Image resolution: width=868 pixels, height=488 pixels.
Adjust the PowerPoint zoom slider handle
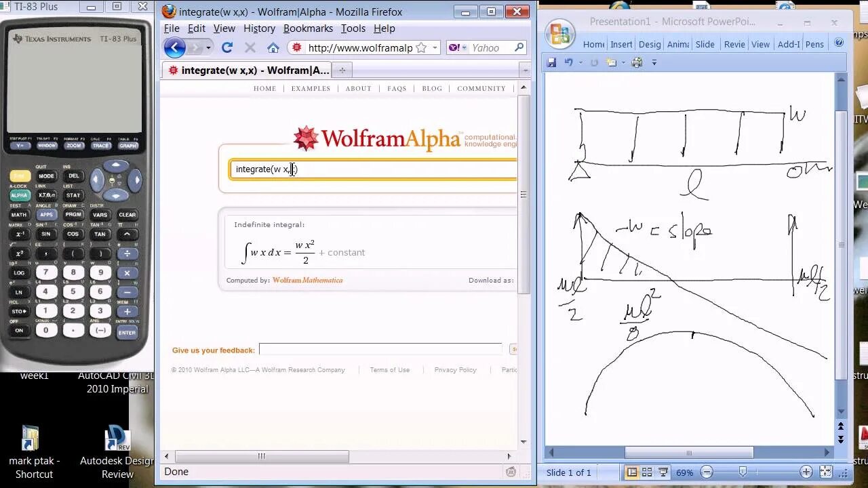tap(743, 472)
